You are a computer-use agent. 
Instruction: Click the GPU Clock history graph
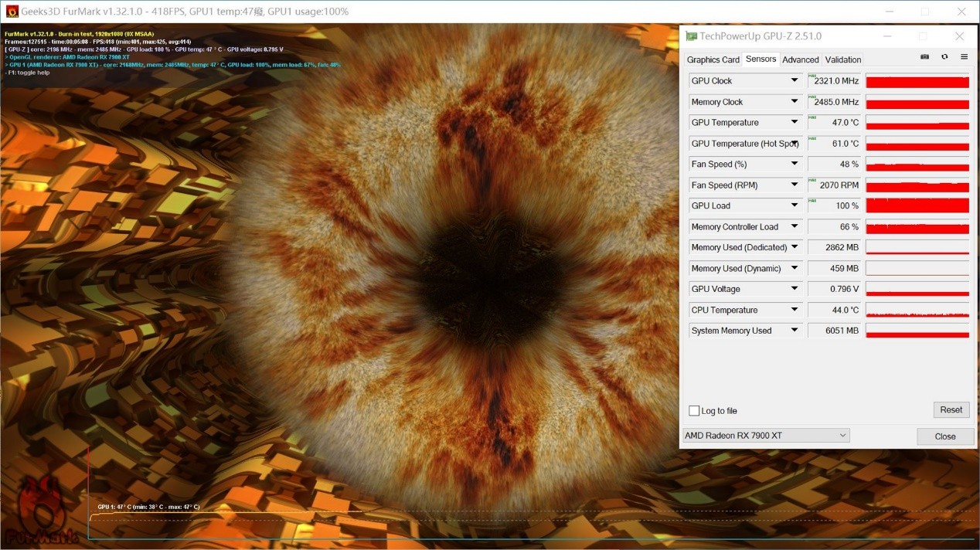tap(917, 80)
